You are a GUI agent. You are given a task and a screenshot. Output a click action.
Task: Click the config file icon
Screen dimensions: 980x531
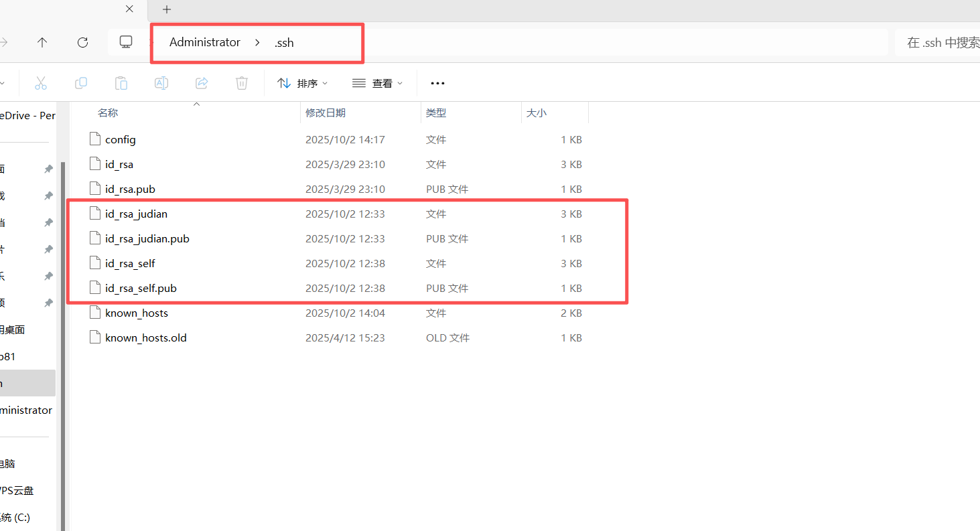pos(95,139)
